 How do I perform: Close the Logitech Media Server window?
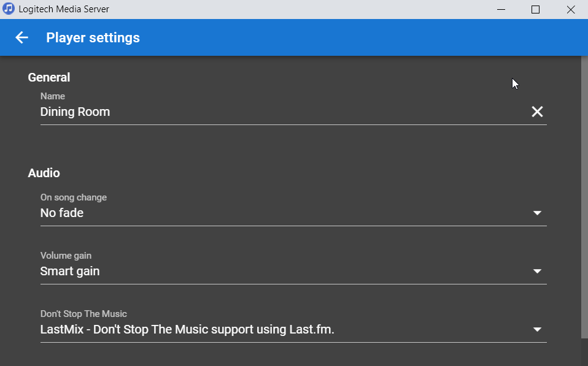click(570, 9)
